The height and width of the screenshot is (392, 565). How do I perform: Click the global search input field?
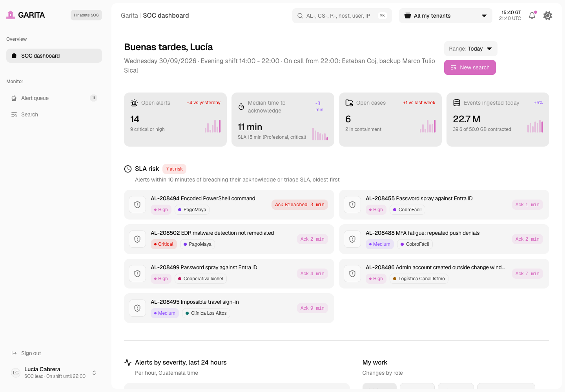(342, 16)
